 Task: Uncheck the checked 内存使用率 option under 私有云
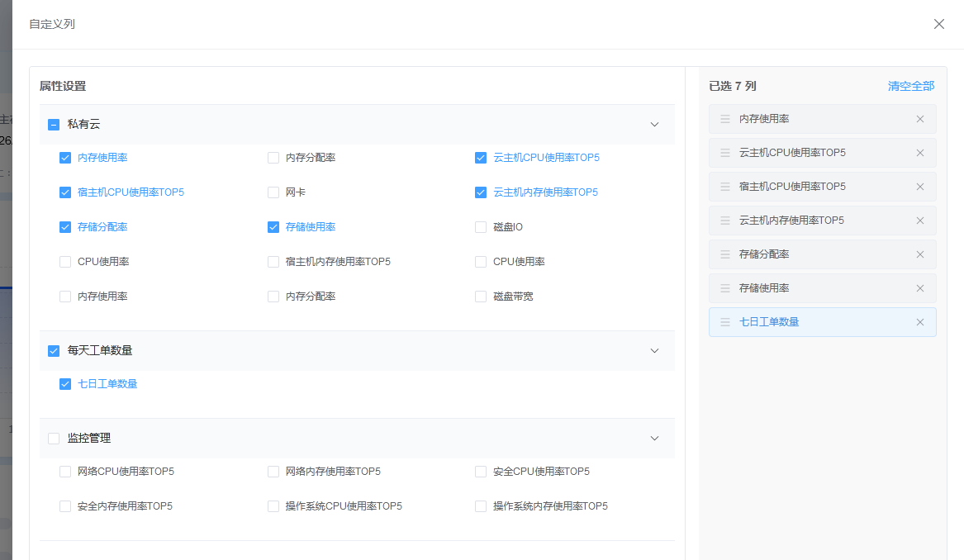pos(65,158)
